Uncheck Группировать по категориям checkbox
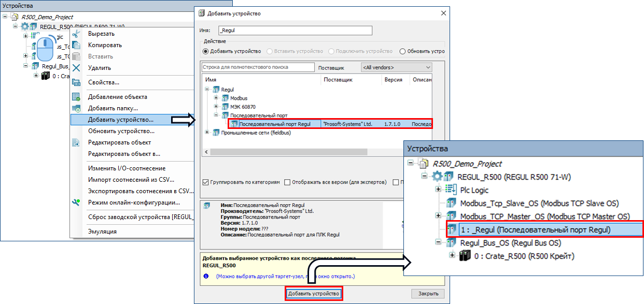Screen dimensions: 644x304 point(206,182)
